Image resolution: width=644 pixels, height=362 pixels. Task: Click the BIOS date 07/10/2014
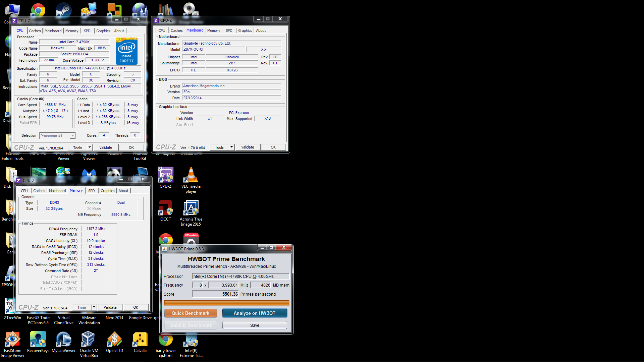pyautogui.click(x=231, y=98)
